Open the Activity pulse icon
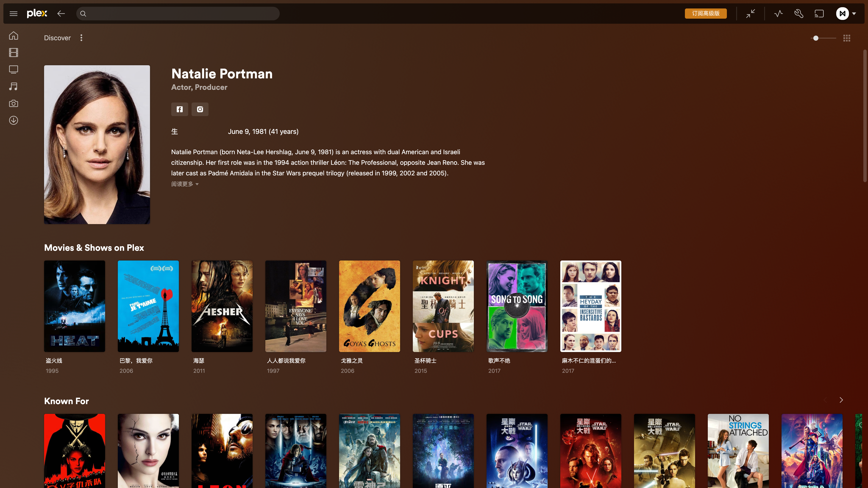The image size is (868, 488). tap(778, 14)
